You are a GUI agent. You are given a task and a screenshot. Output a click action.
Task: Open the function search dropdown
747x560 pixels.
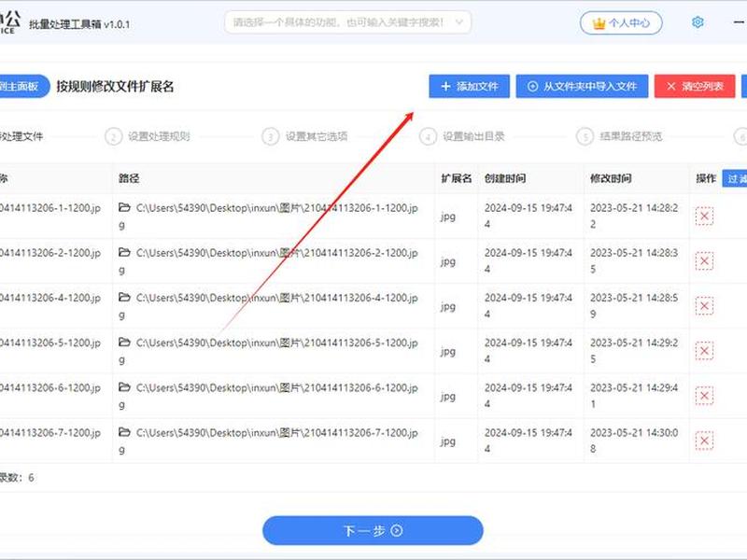tap(347, 22)
